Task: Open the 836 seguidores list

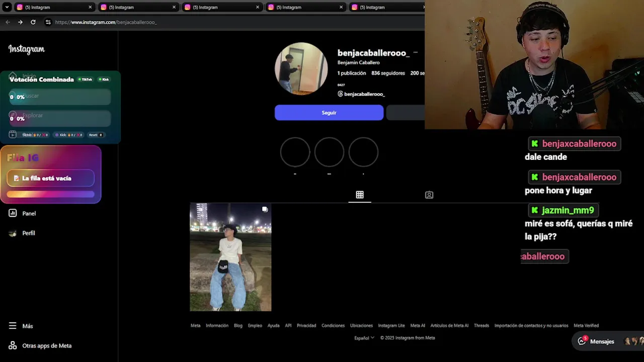Action: point(388,73)
